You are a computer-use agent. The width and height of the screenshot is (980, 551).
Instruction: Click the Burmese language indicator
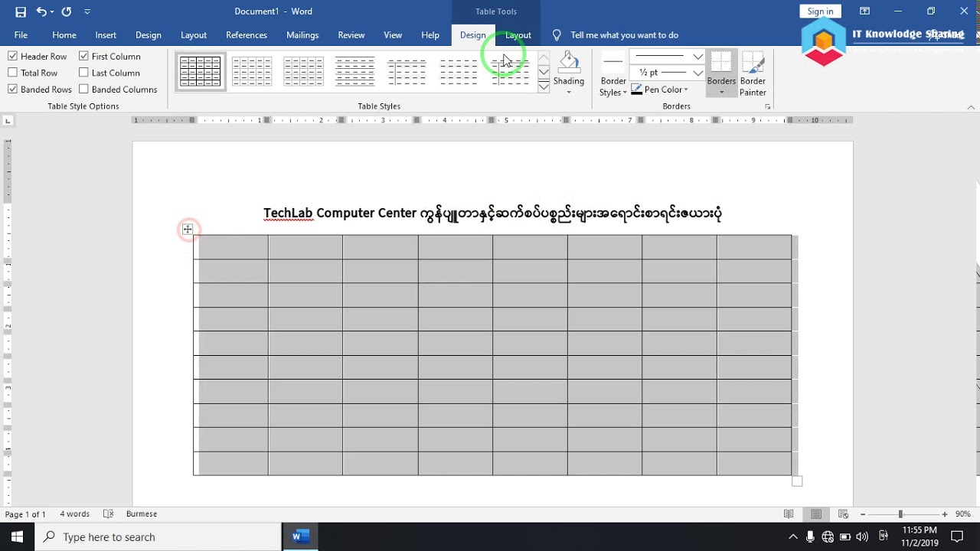tap(142, 514)
